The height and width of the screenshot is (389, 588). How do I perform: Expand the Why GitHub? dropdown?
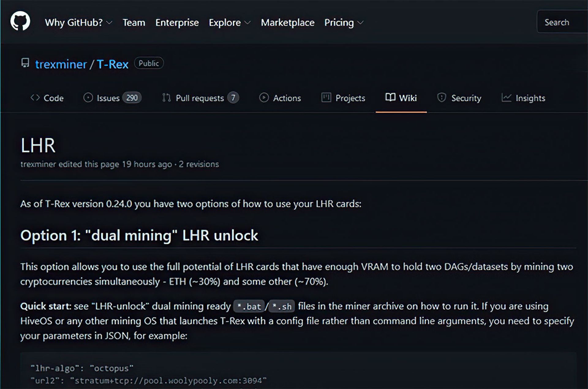pos(79,22)
